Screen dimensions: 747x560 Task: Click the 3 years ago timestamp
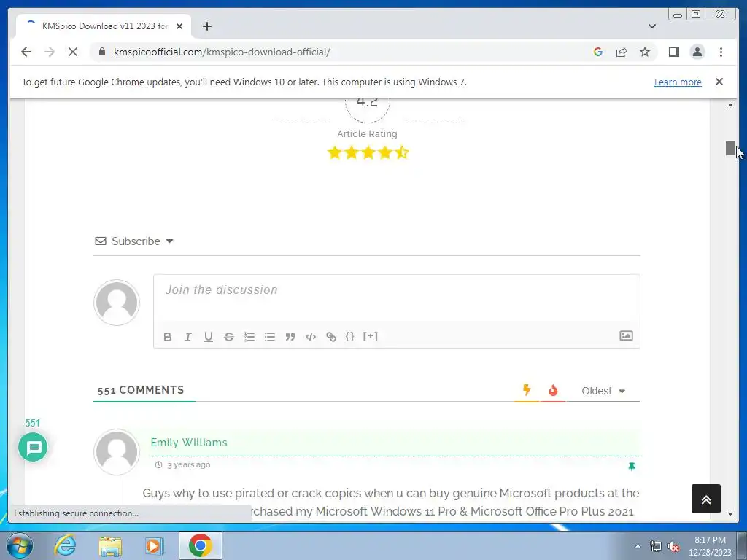click(x=189, y=464)
